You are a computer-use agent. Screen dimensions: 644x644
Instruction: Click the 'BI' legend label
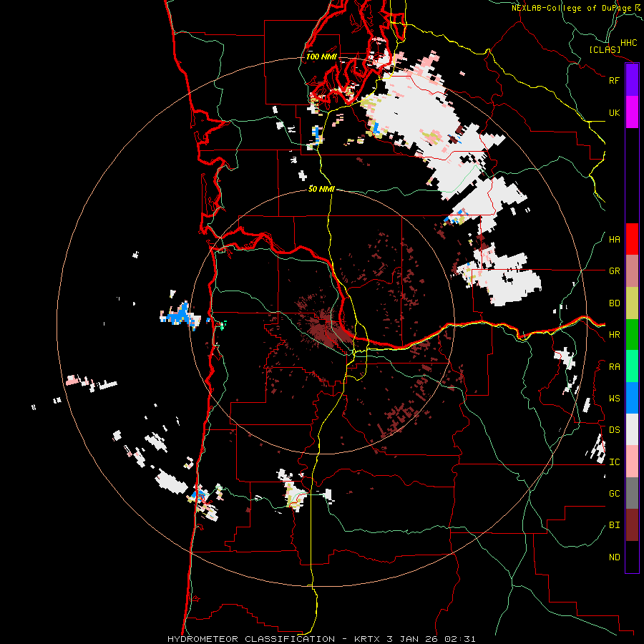pos(614,525)
